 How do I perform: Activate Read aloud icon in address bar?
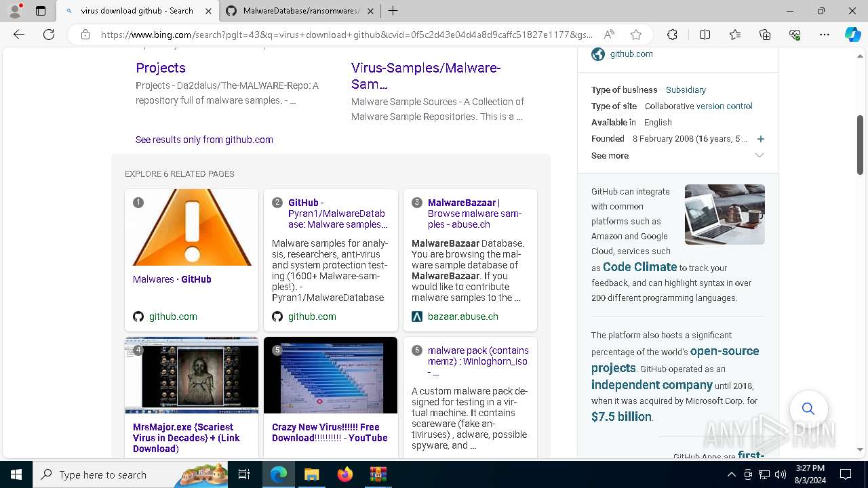[609, 35]
